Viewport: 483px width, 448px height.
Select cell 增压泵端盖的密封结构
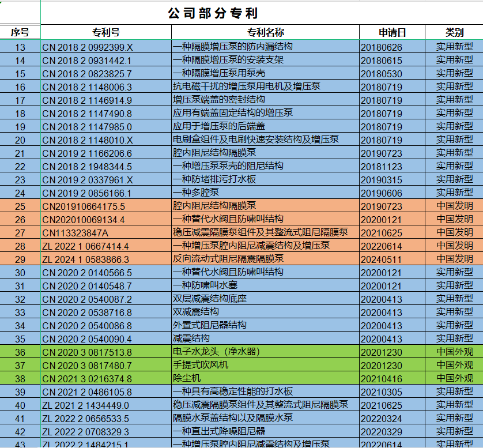[x=265, y=100]
